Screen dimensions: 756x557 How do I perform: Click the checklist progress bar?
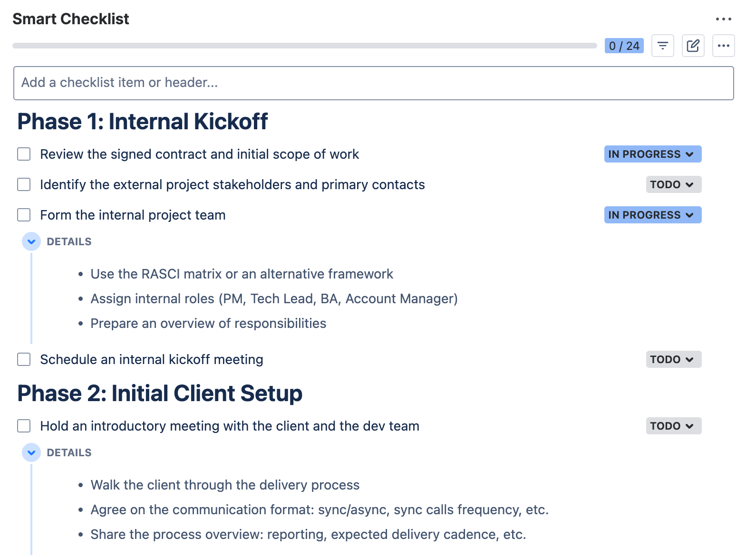tap(304, 46)
